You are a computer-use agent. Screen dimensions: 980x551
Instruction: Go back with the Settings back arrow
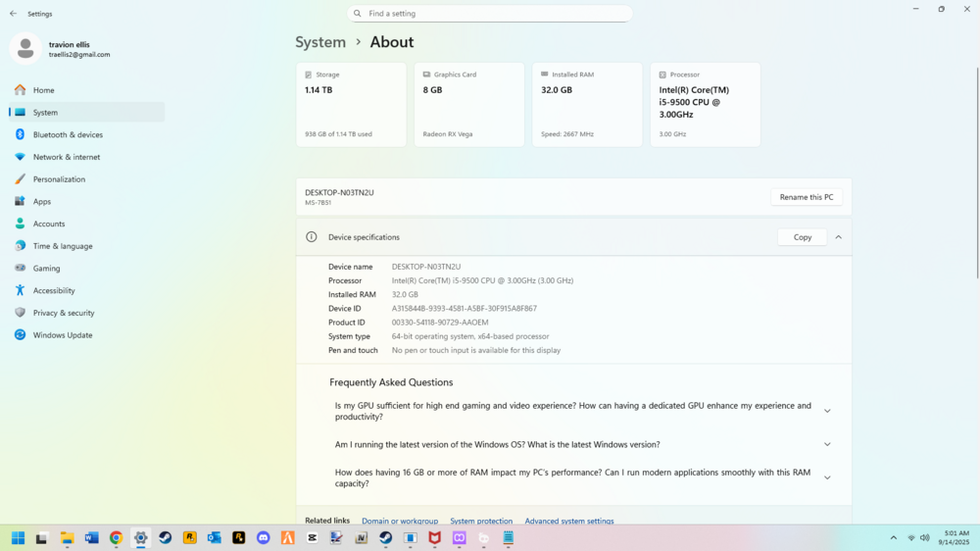pos(13,13)
